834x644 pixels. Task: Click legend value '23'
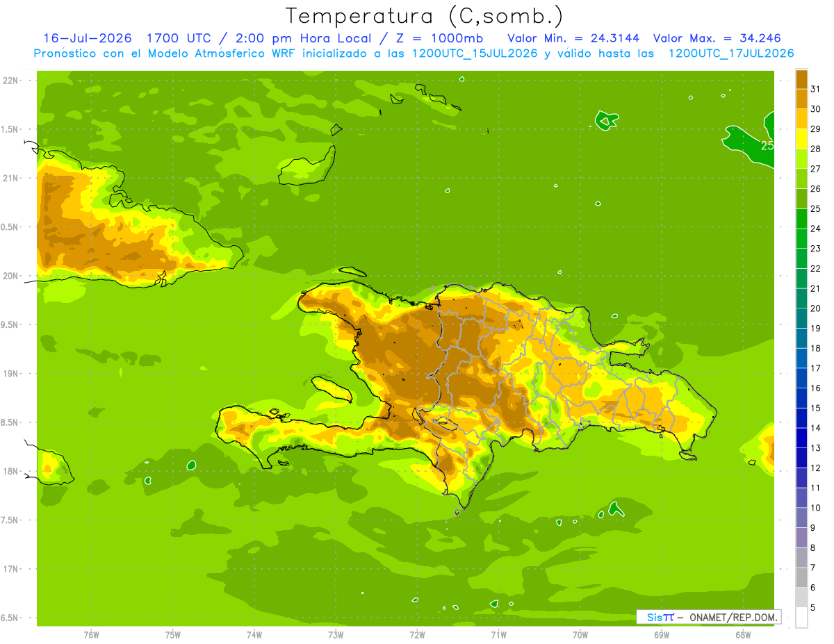(x=815, y=249)
